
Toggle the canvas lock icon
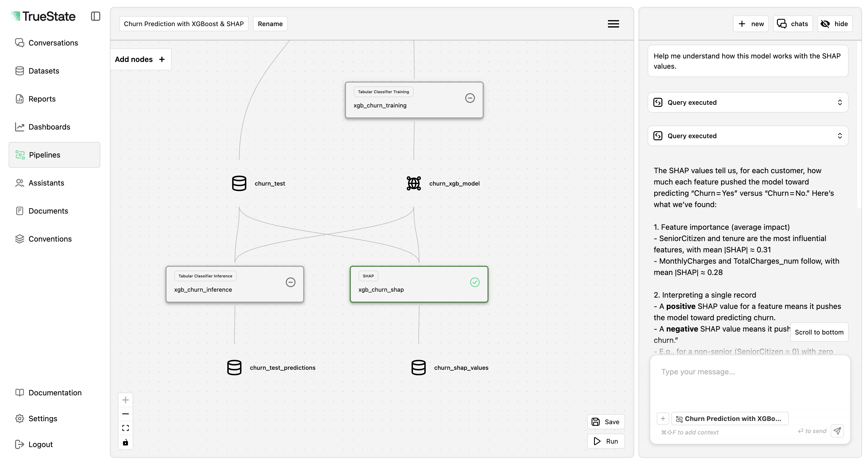click(x=125, y=442)
